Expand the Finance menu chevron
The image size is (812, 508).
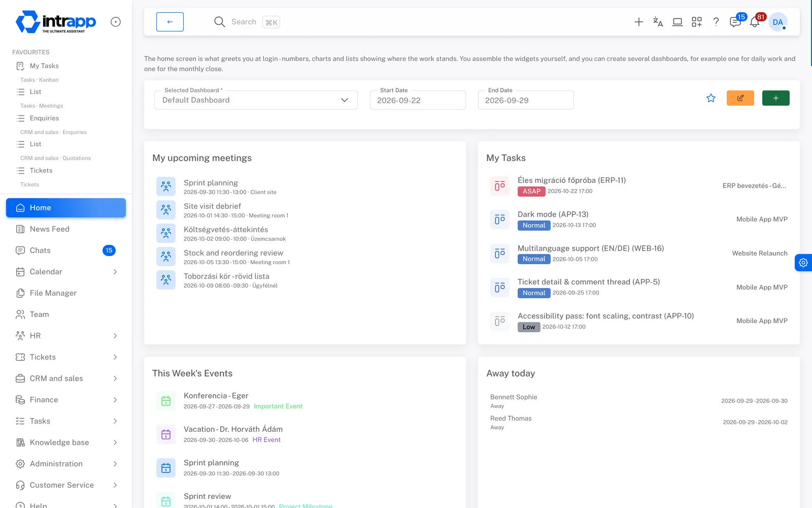click(x=115, y=400)
